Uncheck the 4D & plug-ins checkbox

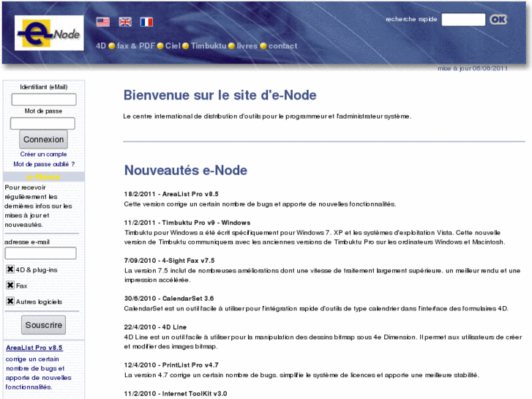point(10,269)
